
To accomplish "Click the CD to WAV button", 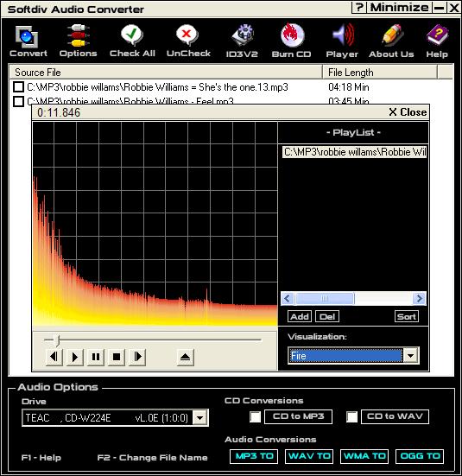I will pyautogui.click(x=395, y=416).
